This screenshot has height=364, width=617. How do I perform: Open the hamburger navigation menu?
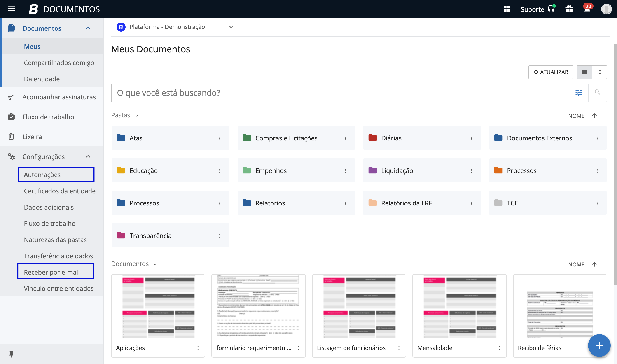[x=11, y=9]
